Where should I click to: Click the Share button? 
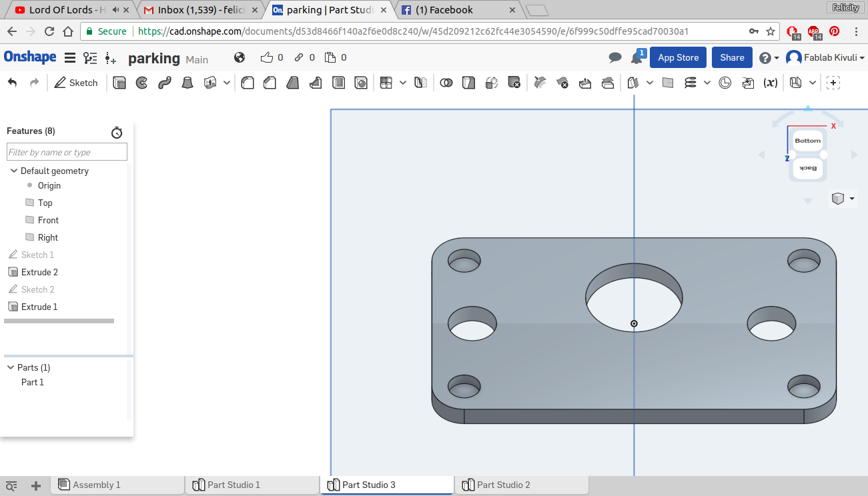(732, 58)
